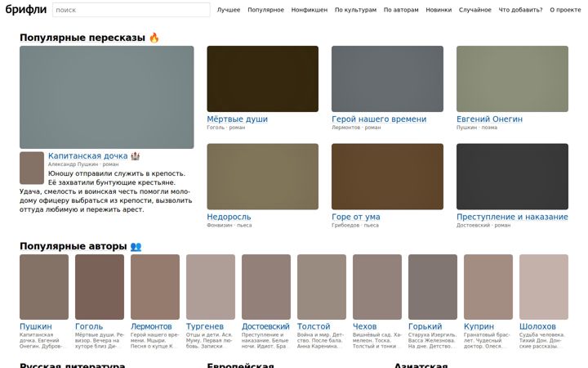The width and height of the screenshot is (588, 368).
Task: Open the Куприн author link
Action: click(x=479, y=326)
